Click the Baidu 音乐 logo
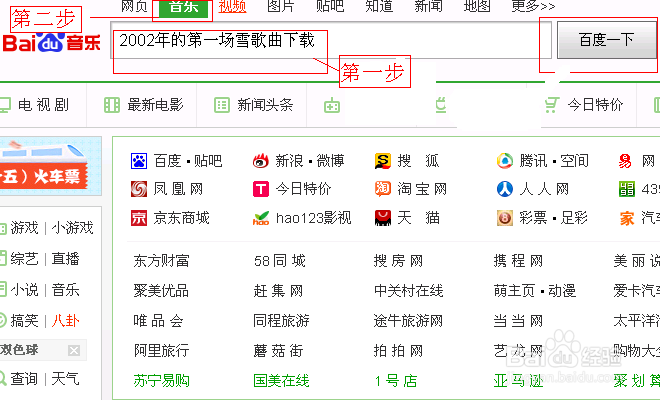Viewport: 660px width, 400px height. point(51,43)
